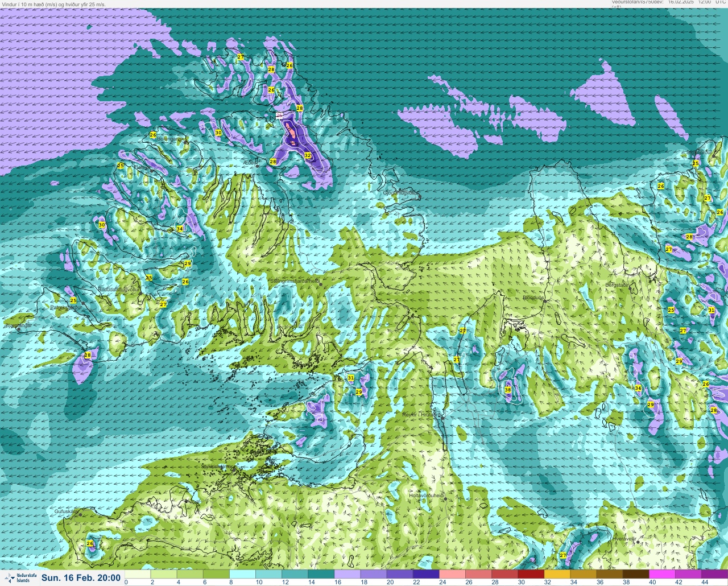Select the Bergstaðir station label
Image resolution: width=728 pixels, height=586 pixels.
tap(618, 284)
